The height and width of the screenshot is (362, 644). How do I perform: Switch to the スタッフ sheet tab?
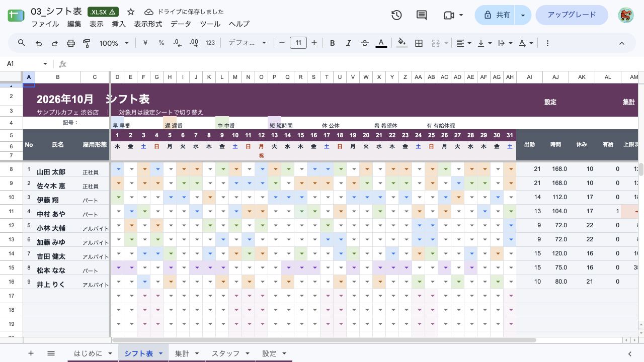click(x=230, y=353)
